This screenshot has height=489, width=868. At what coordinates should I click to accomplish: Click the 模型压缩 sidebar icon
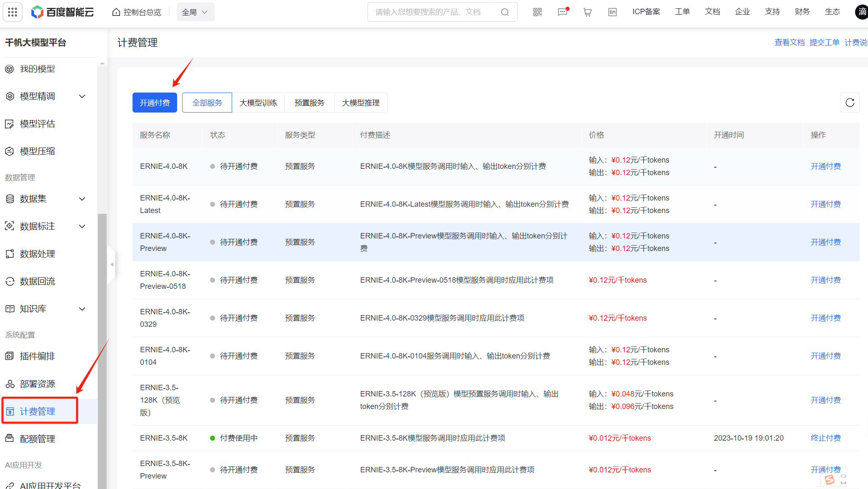pos(10,152)
